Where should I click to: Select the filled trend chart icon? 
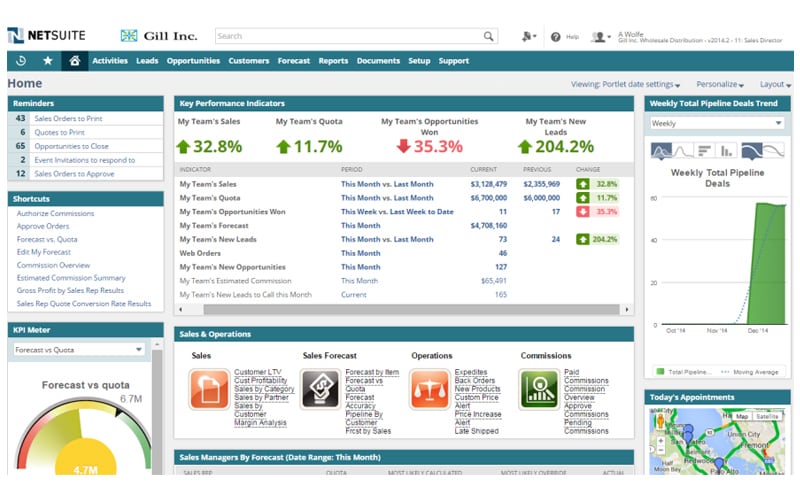[752, 151]
